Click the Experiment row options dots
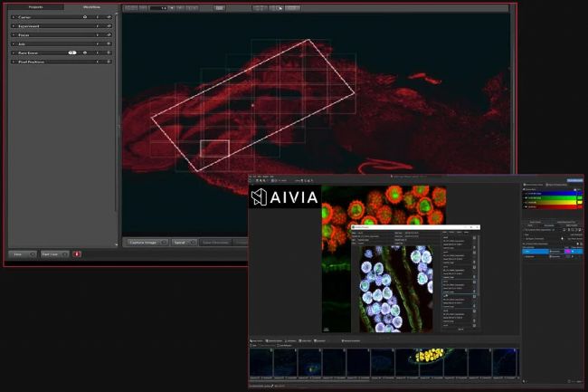Image resolution: width=588 pixels, height=392 pixels. tap(97, 26)
